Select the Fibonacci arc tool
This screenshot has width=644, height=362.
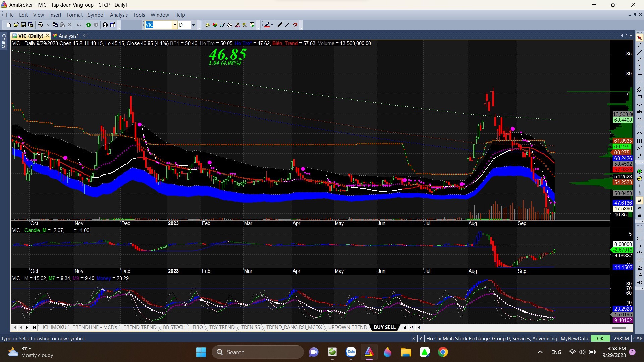(x=640, y=253)
